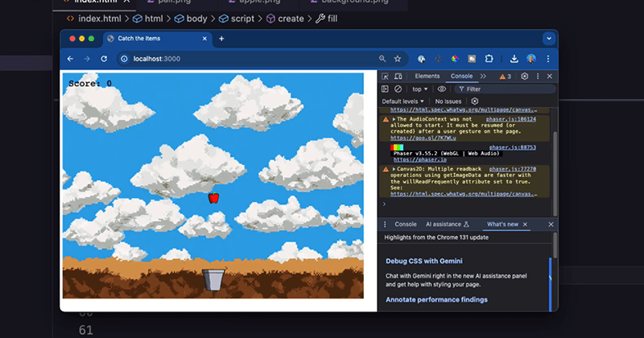Screen dimensions: 644x338
Task: Open the phaser.js:77270 source link
Action: tap(512, 169)
